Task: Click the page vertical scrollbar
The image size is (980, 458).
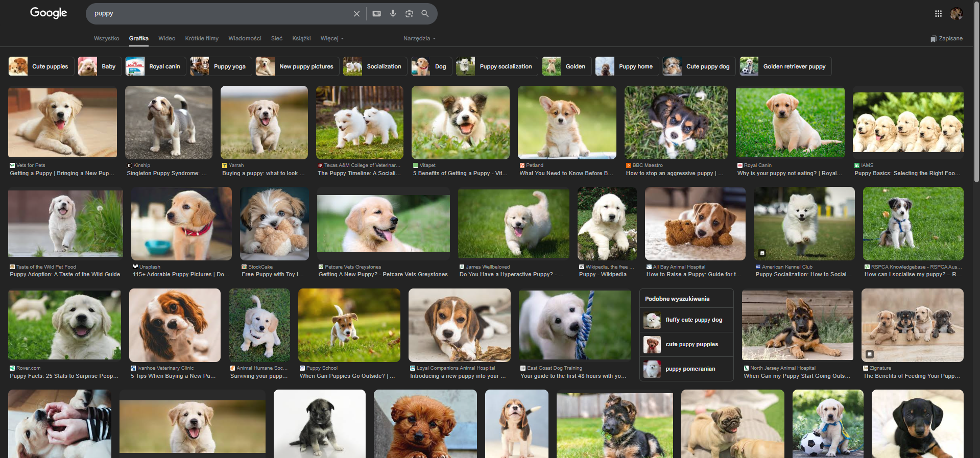Action: coord(976,92)
